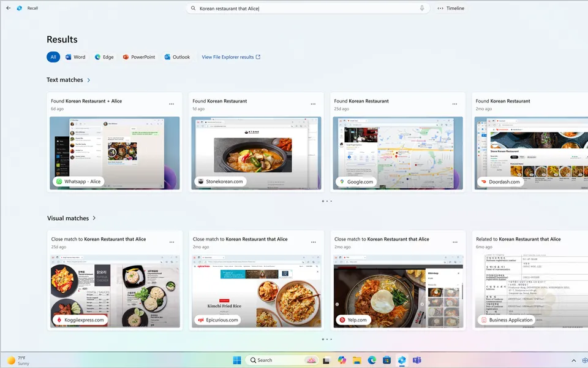Activate the microphone voice search icon
The image size is (588, 368).
(422, 8)
